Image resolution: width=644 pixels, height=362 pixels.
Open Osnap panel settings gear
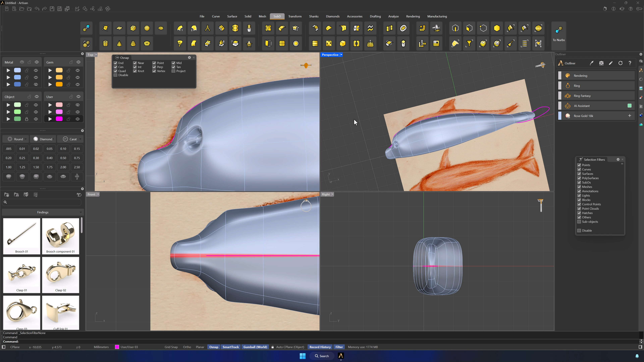point(189,57)
